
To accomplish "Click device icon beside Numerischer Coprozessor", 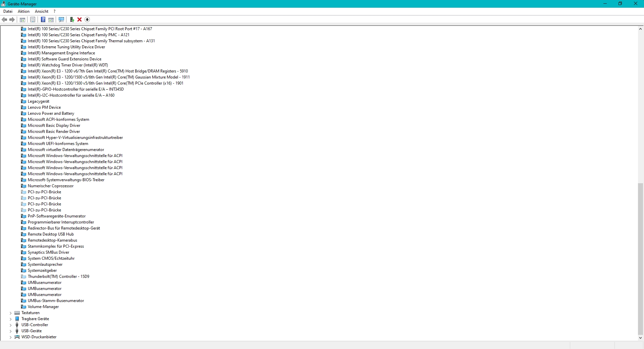I will click(23, 186).
